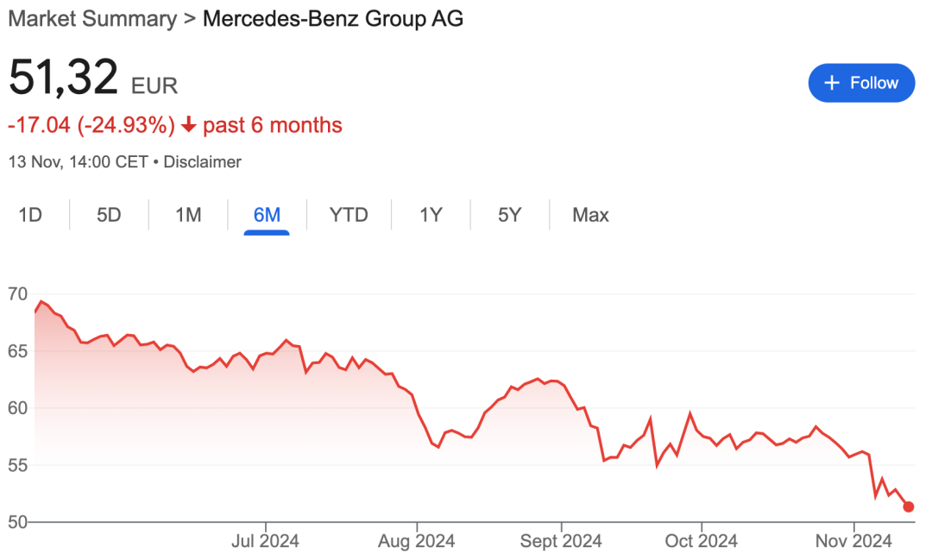Click the plus icon in Follow button
The image size is (932, 560).
coord(832,83)
